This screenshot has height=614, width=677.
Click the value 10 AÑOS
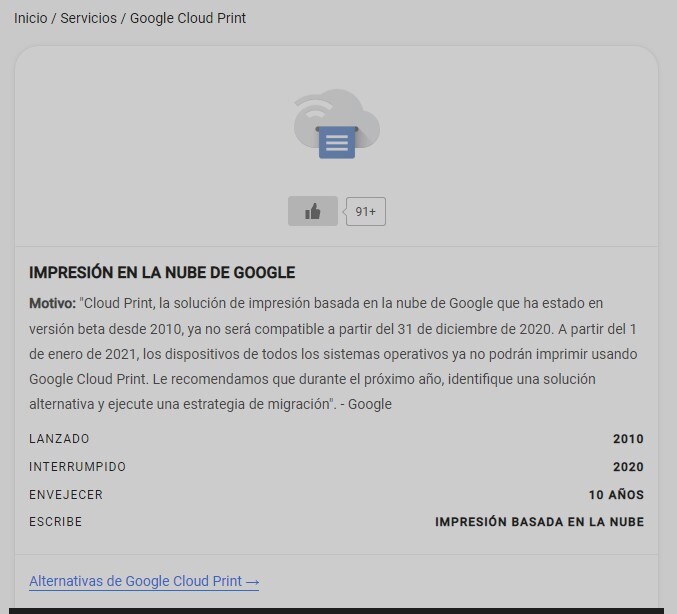(616, 494)
